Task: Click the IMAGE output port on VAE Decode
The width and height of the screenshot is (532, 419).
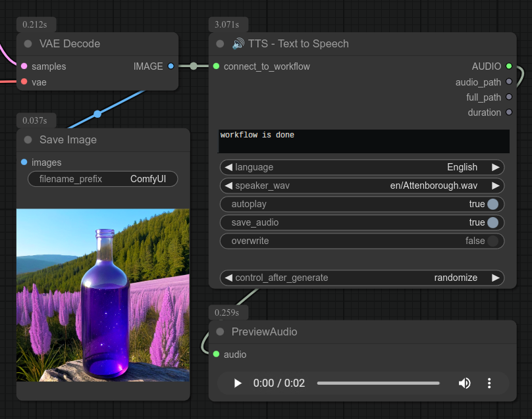Action: pos(171,66)
